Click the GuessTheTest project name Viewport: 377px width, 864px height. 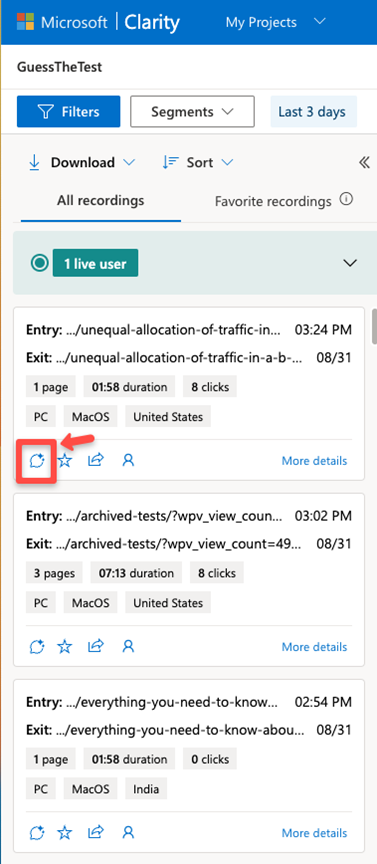pyautogui.click(x=60, y=67)
